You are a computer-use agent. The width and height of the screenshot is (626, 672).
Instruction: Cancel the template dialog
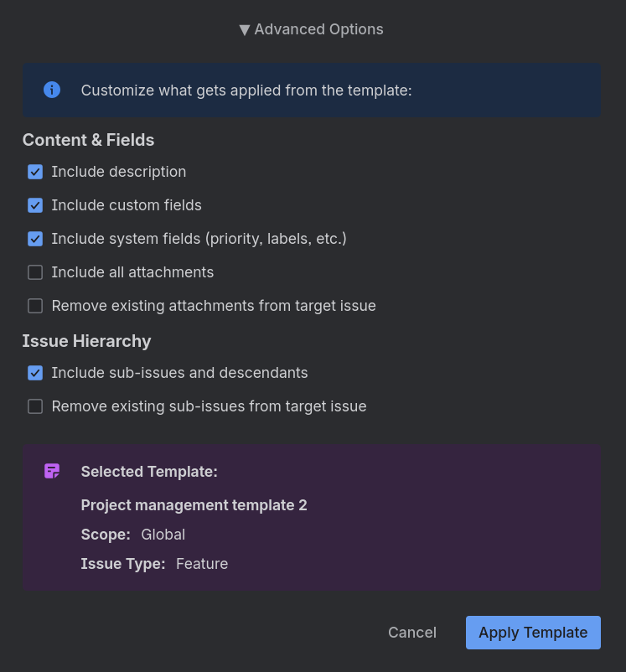tap(411, 633)
